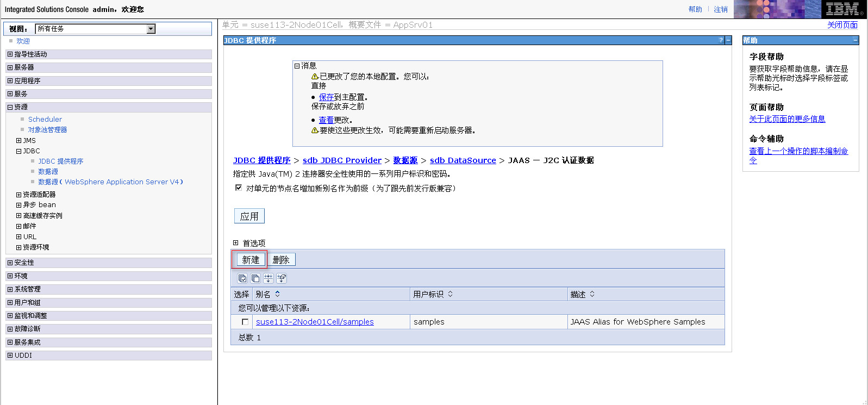Click the 注销 link
868x405 pixels.
click(x=721, y=10)
